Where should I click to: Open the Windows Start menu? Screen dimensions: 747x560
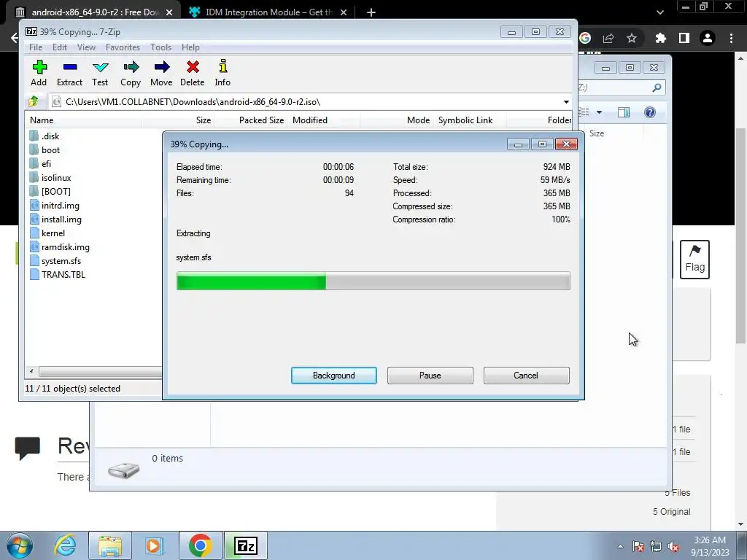tap(20, 545)
